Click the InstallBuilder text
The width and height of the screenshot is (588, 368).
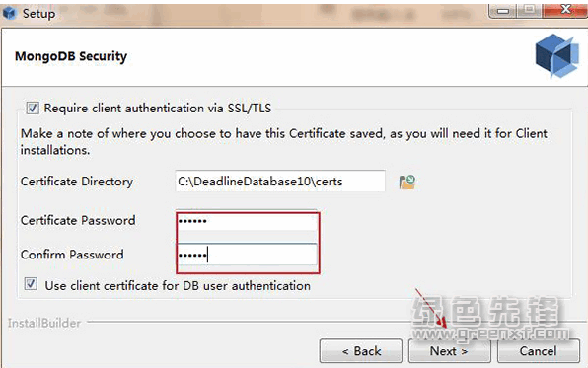[x=44, y=323]
